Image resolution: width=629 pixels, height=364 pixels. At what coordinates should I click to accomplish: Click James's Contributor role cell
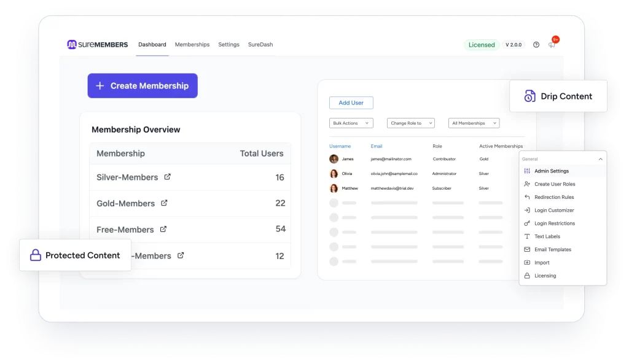pos(444,159)
